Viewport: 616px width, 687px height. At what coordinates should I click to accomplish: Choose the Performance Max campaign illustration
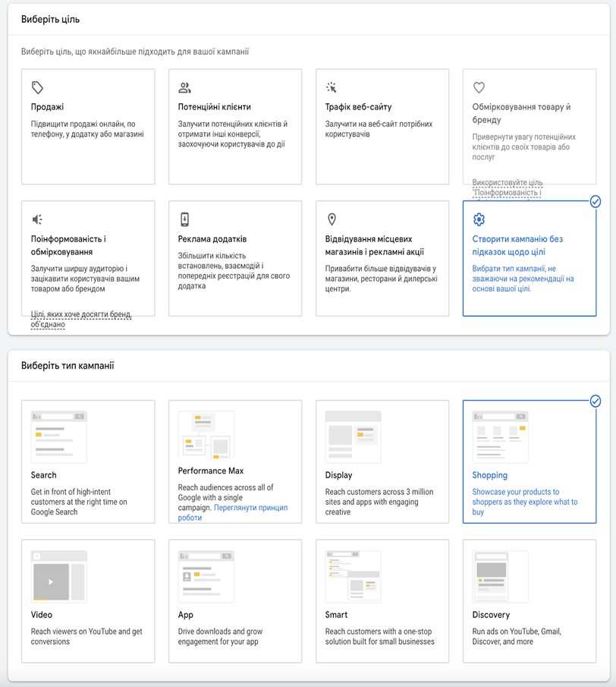coord(206,436)
